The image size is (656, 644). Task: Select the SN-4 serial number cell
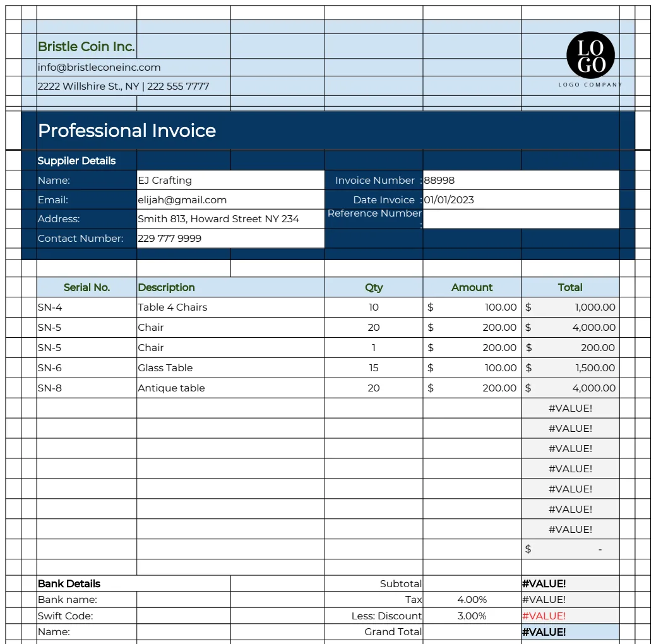point(86,307)
